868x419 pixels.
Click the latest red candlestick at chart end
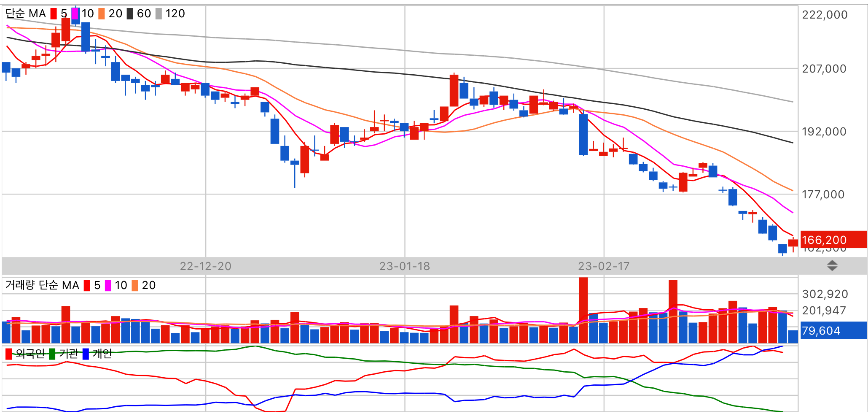(x=793, y=243)
